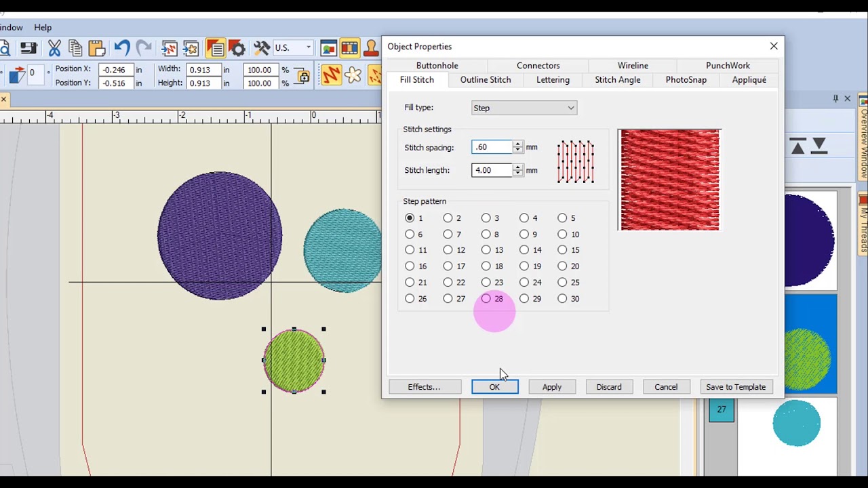Select step pattern 30 radio button

pyautogui.click(x=562, y=299)
